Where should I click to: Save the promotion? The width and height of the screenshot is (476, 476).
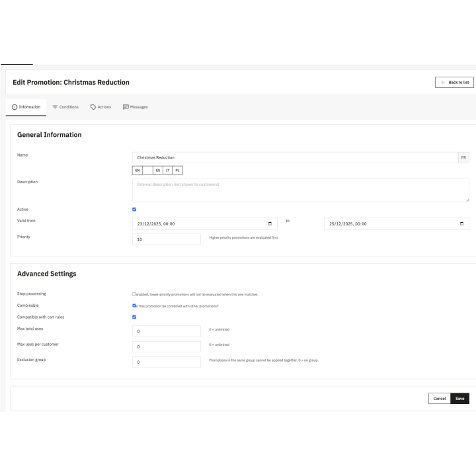459,399
